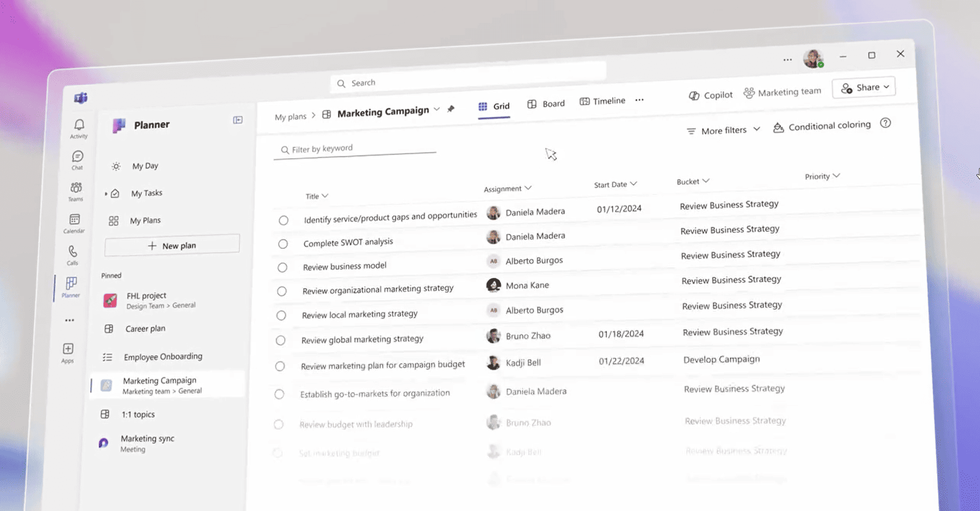The height and width of the screenshot is (511, 980).
Task: Open the help question mark icon
Action: click(886, 123)
